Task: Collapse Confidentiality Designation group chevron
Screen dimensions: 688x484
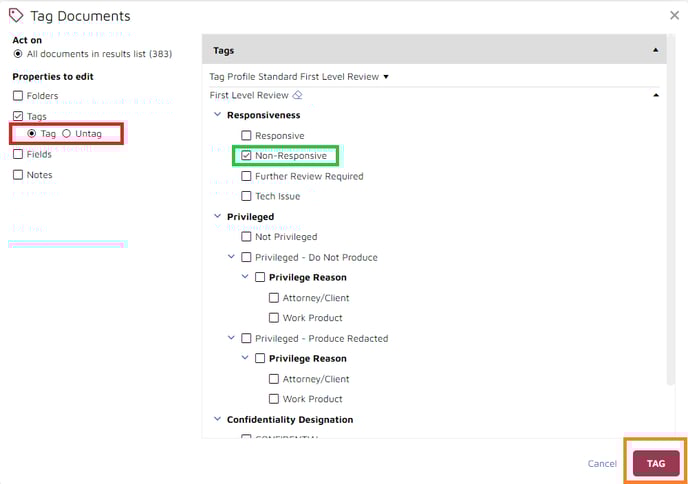Action: (217, 419)
